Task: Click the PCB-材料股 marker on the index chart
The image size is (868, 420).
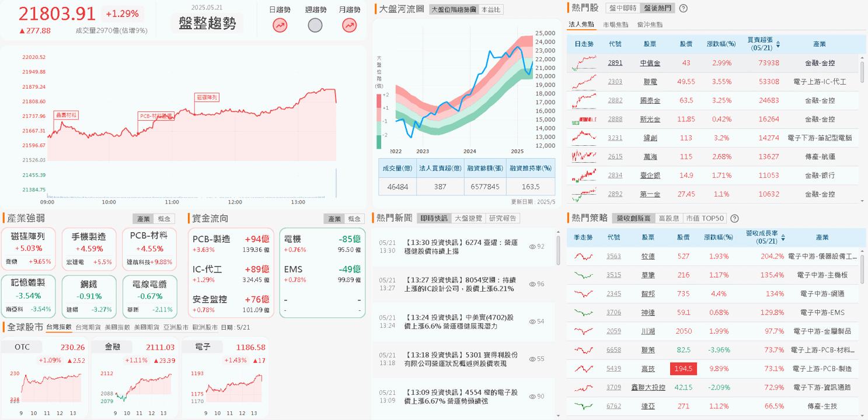Action: tap(156, 116)
